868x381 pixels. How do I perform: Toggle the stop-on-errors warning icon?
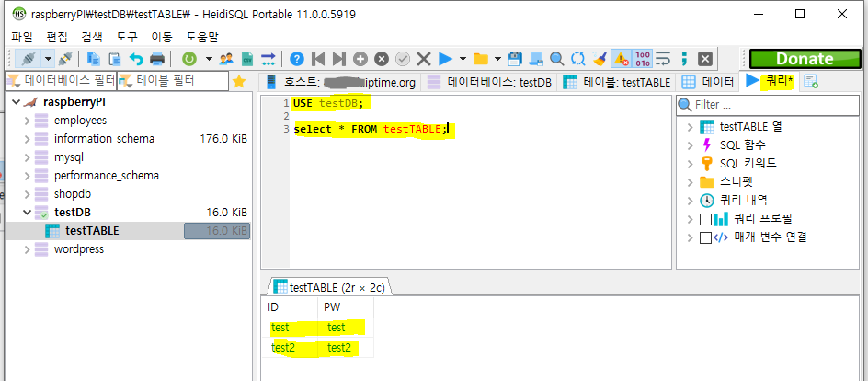[622, 58]
